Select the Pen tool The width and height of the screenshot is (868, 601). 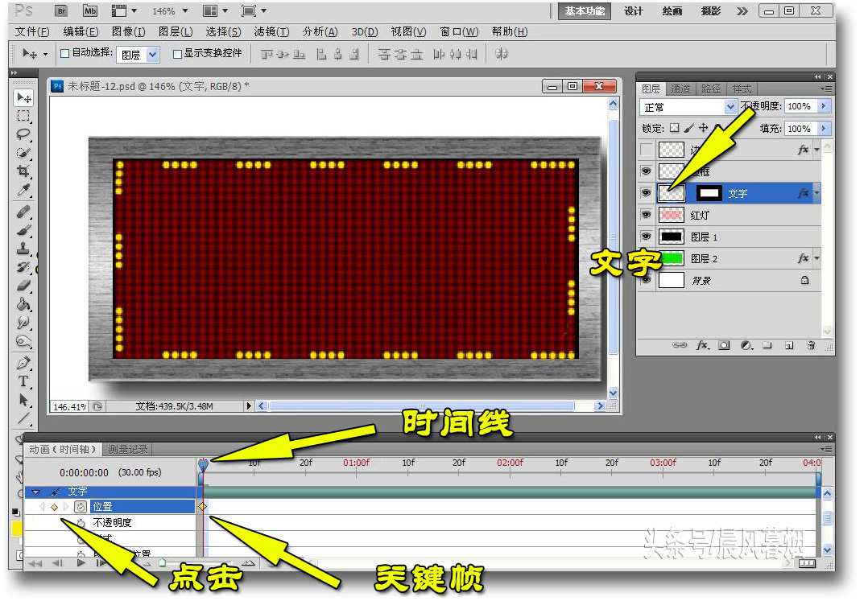coord(23,363)
